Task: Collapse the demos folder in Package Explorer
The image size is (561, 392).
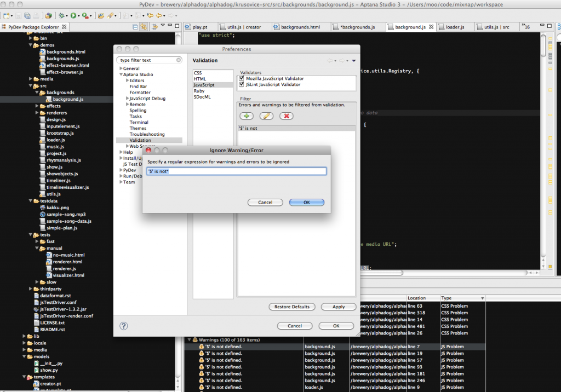Action: (31, 45)
